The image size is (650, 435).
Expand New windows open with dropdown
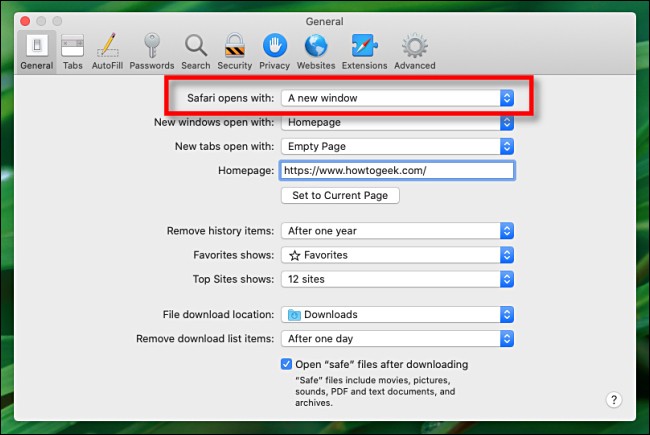point(397,122)
